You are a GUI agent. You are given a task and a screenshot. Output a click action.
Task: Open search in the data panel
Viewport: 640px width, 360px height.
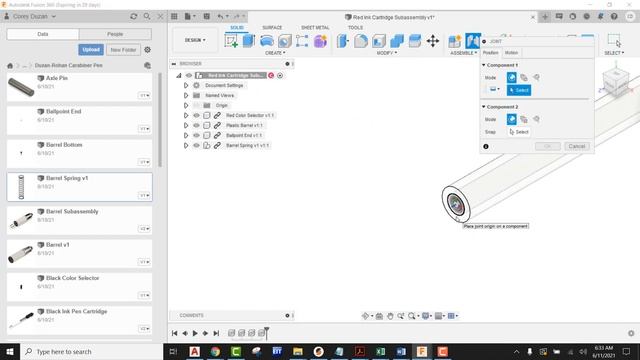point(147,16)
